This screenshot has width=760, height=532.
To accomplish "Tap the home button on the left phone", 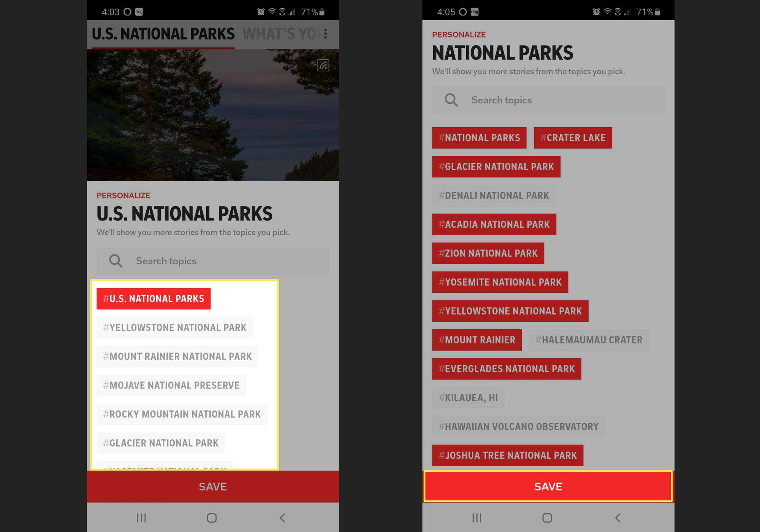I will [x=212, y=518].
